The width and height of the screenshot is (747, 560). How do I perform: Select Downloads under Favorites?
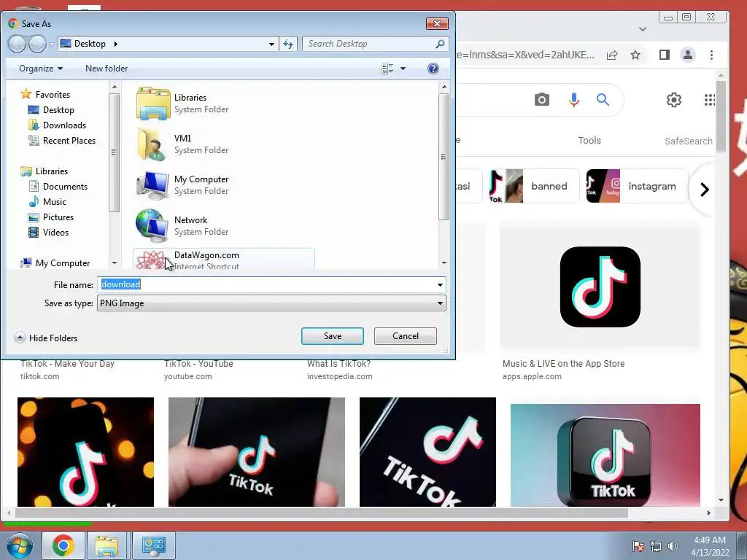click(x=57, y=125)
